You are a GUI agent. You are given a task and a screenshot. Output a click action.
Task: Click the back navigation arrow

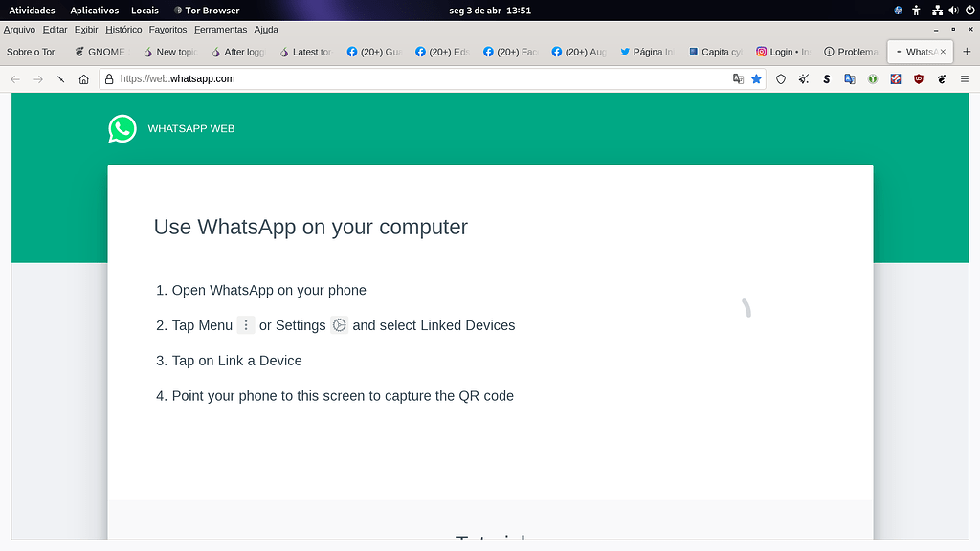click(15, 79)
